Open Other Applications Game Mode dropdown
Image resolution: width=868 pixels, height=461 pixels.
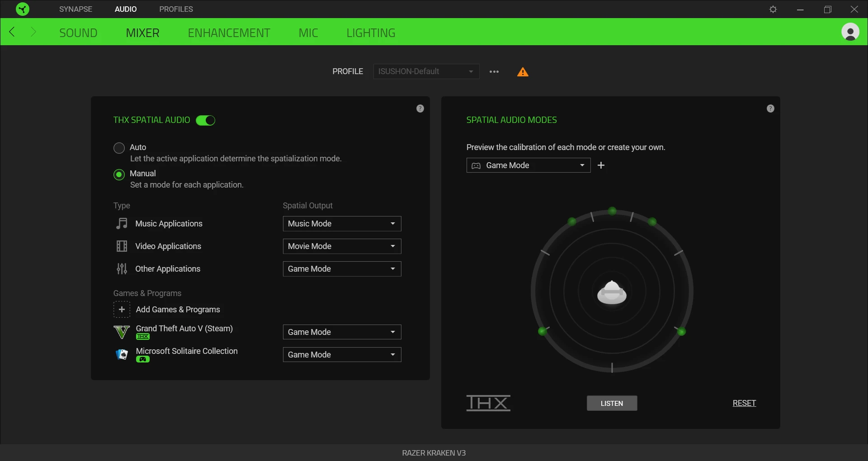(342, 269)
